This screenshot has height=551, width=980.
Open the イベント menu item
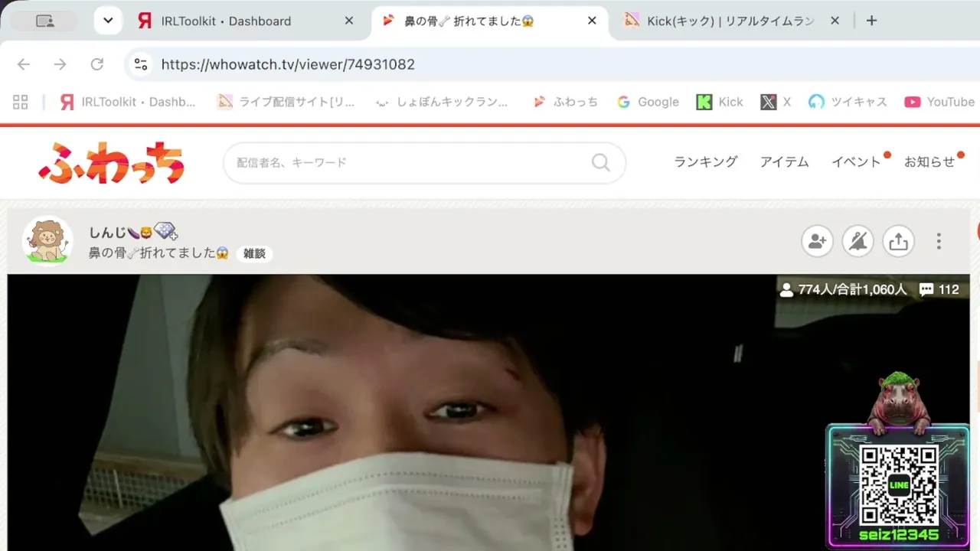[x=856, y=161]
